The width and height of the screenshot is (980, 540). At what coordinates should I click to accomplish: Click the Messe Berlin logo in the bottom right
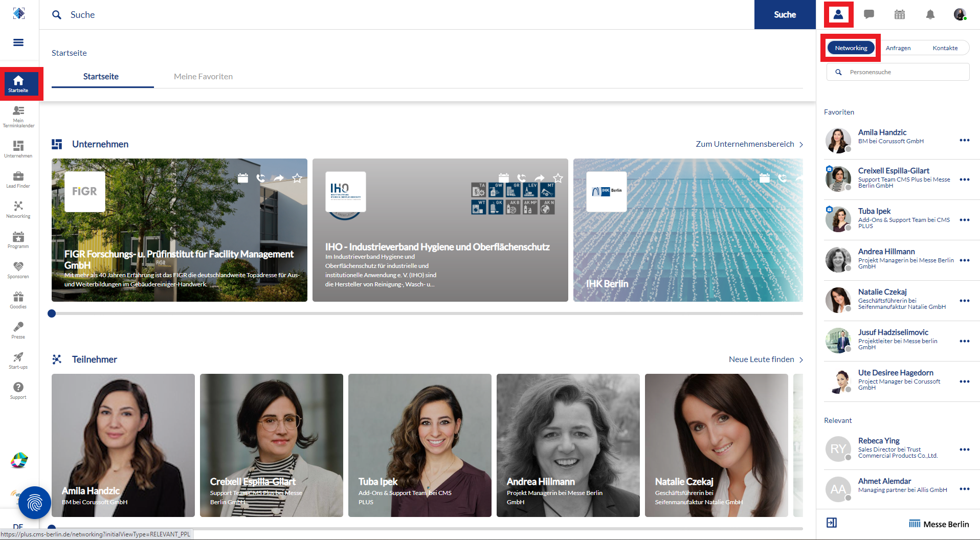point(939,524)
